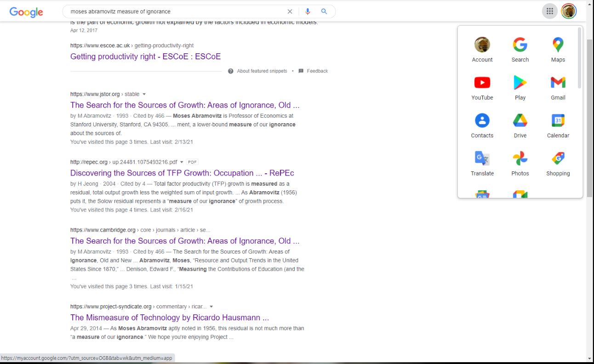The width and height of the screenshot is (594, 364).
Task: Open Account from the apps panel
Action: click(482, 50)
